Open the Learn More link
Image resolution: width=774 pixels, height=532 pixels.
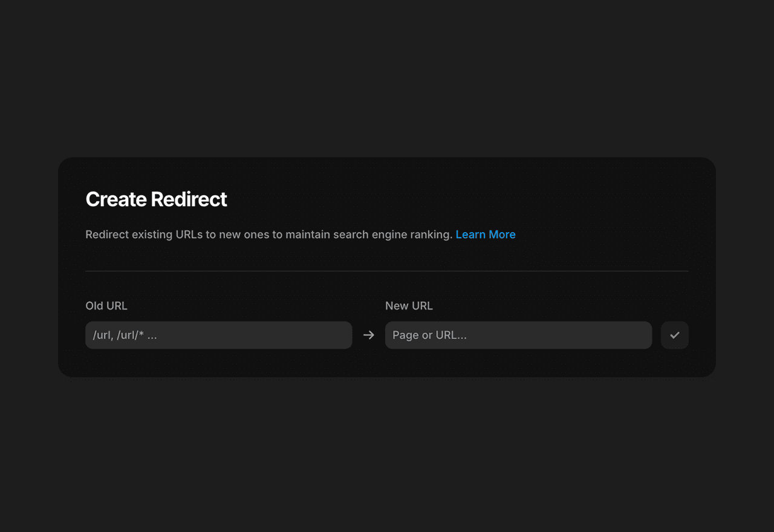(486, 235)
